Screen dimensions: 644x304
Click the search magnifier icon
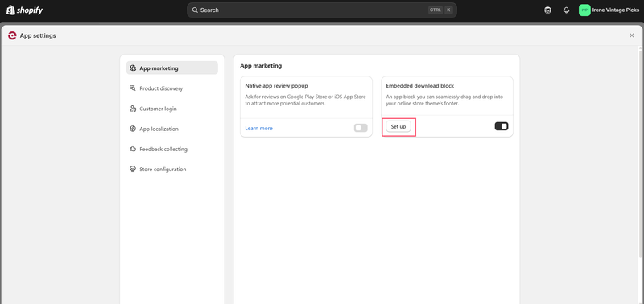[195, 10]
